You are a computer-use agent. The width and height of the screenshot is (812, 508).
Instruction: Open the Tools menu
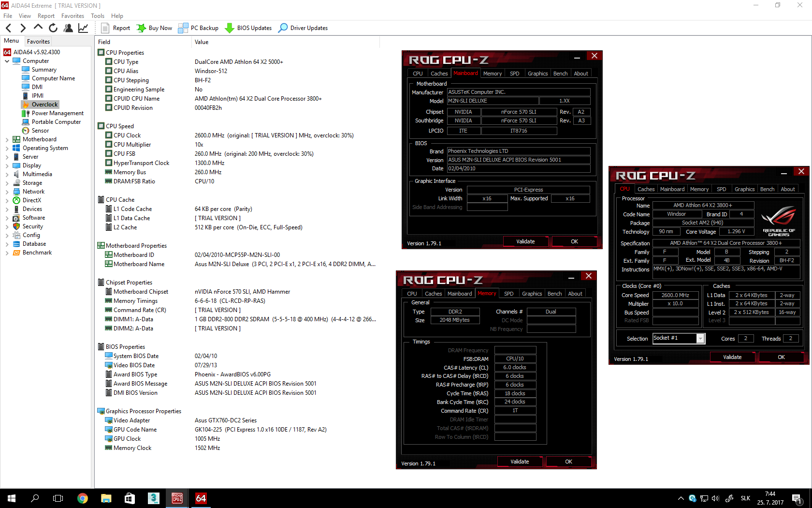tap(98, 16)
